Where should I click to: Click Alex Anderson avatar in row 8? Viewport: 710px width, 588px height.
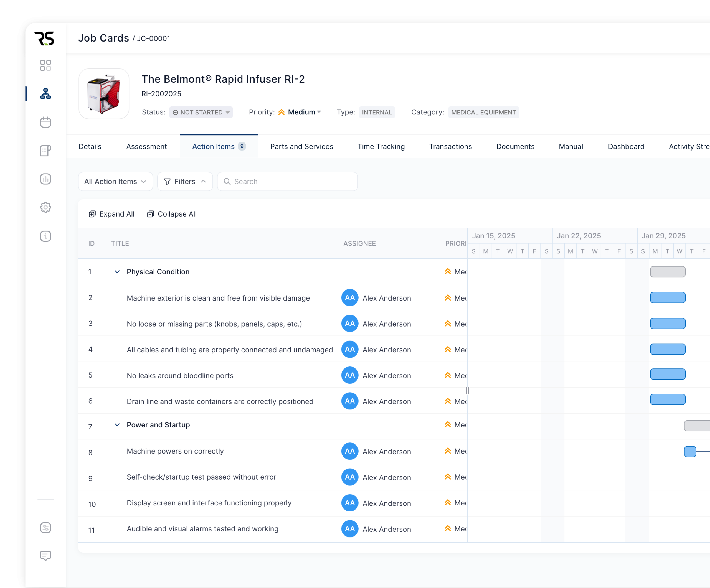349,451
